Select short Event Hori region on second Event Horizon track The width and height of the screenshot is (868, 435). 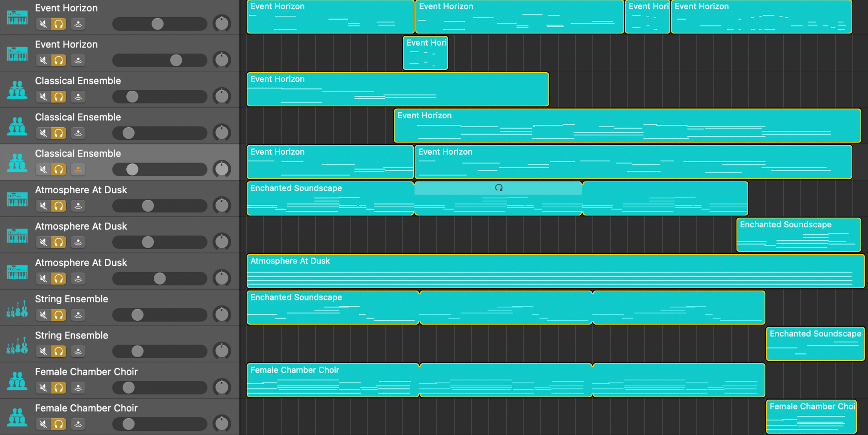425,53
